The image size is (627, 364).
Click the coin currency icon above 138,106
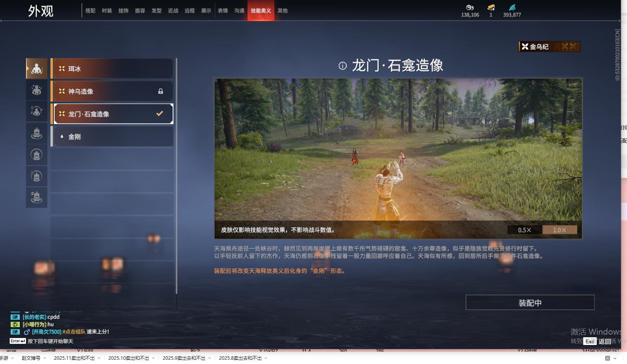[x=470, y=7]
